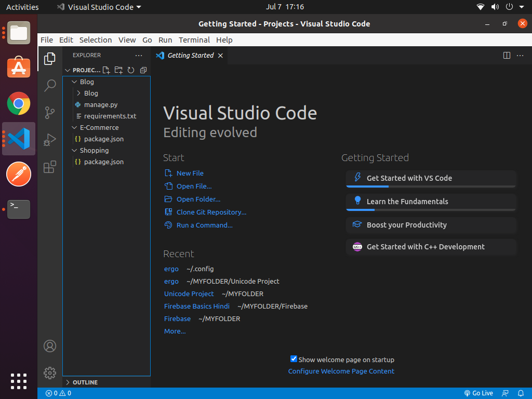Open Files from the Ubuntu dock
This screenshot has height=399, width=532.
[x=19, y=33]
